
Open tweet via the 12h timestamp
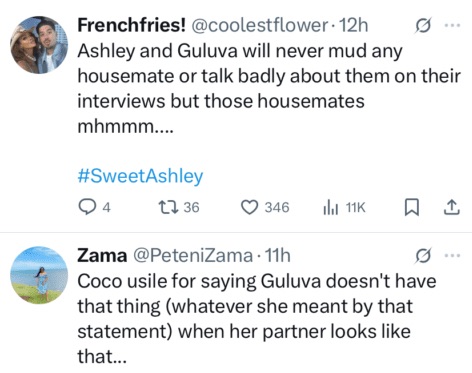[353, 25]
